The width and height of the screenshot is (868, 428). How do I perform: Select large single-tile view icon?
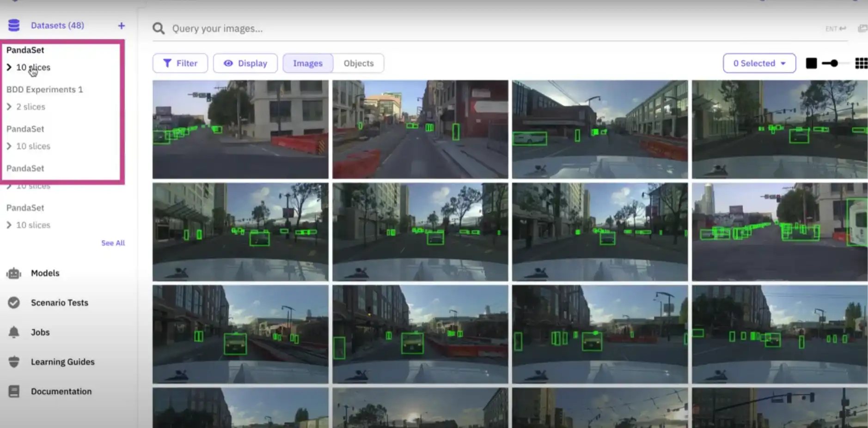click(x=811, y=63)
